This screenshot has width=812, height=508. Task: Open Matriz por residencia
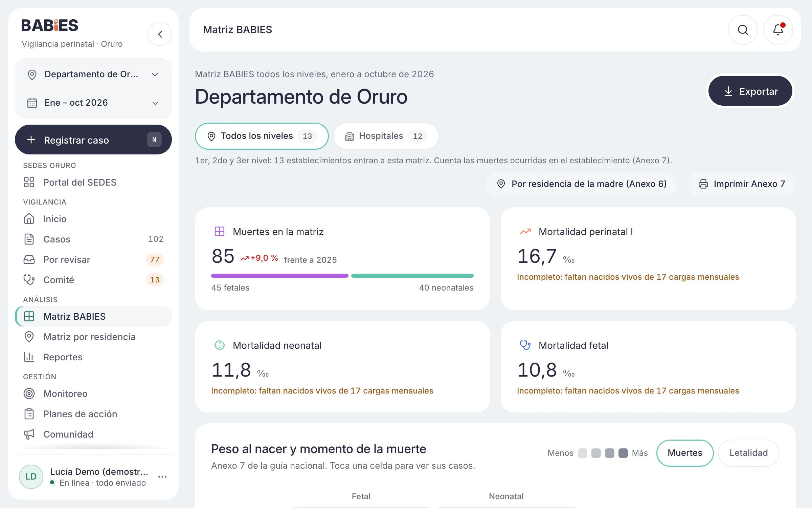click(x=93, y=337)
